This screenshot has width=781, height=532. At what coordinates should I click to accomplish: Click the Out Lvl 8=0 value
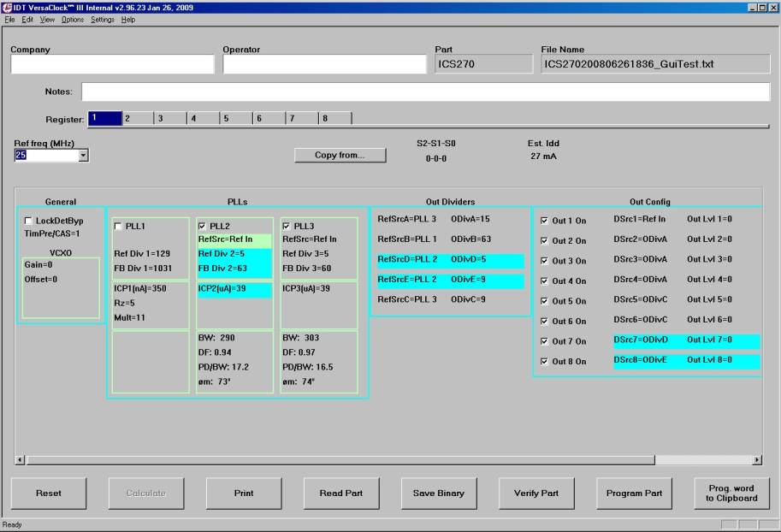point(710,360)
